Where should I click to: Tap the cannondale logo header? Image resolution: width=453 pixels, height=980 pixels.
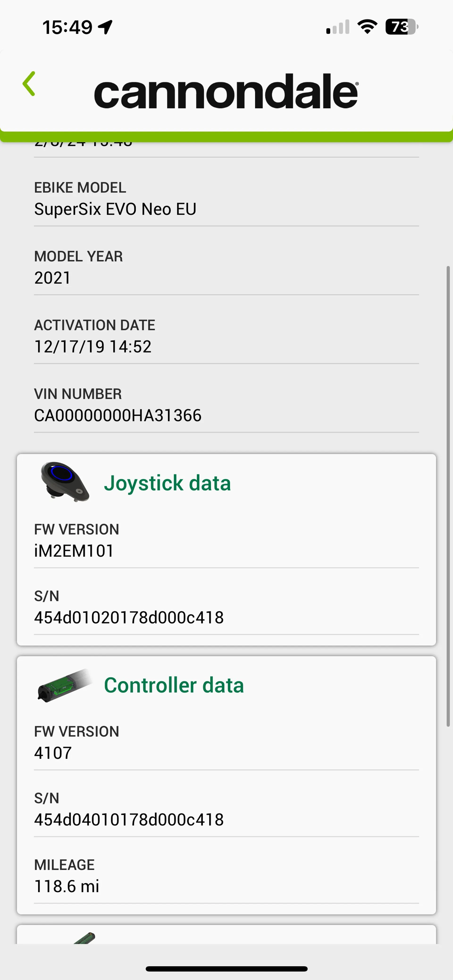point(226,91)
